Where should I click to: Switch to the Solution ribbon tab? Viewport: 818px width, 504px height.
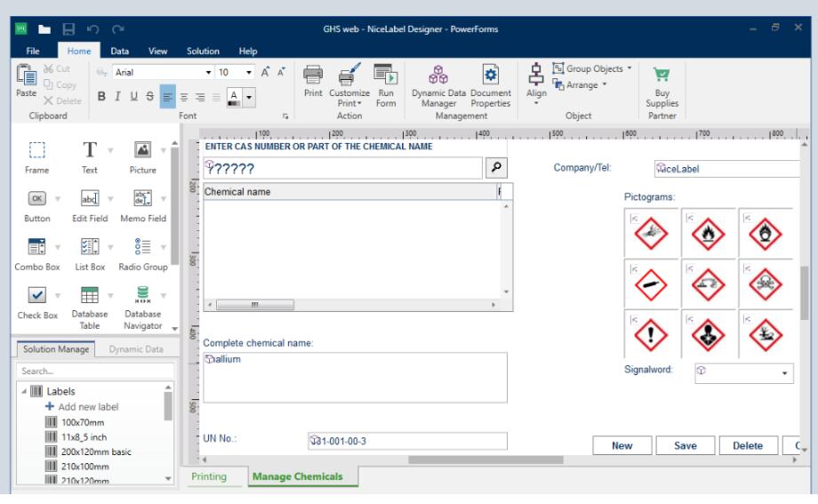pyautogui.click(x=203, y=51)
